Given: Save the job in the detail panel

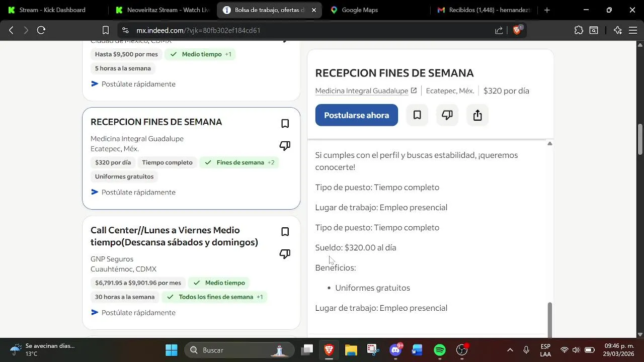Looking at the screenshot, I should coord(417,115).
